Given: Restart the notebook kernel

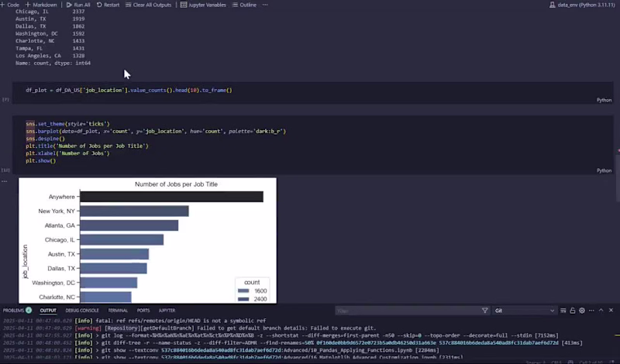Looking at the screenshot, I should [108, 5].
